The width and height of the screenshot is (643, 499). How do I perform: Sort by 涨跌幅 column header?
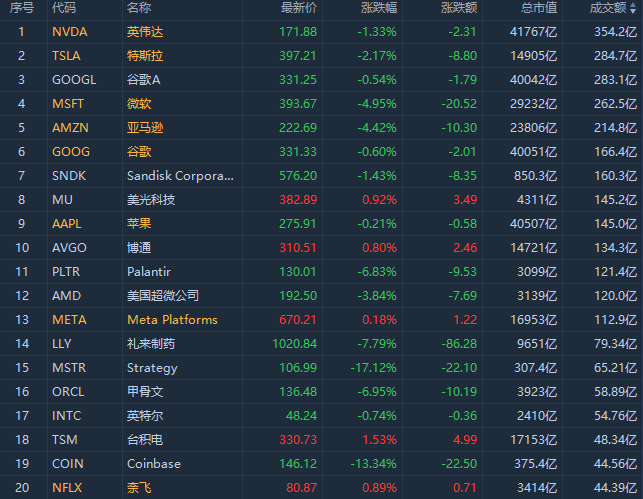[379, 8]
